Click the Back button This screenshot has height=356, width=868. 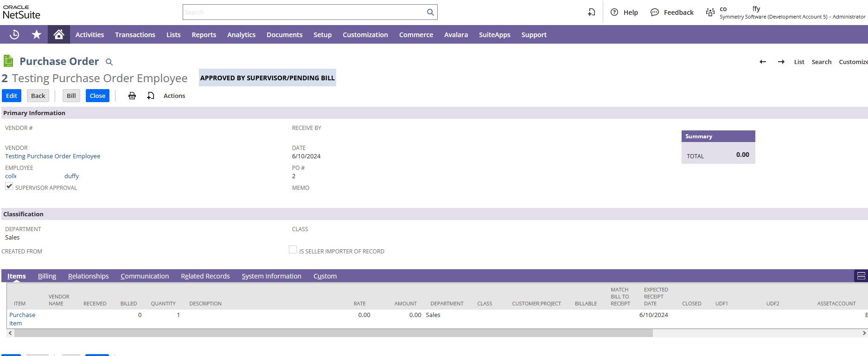(38, 96)
